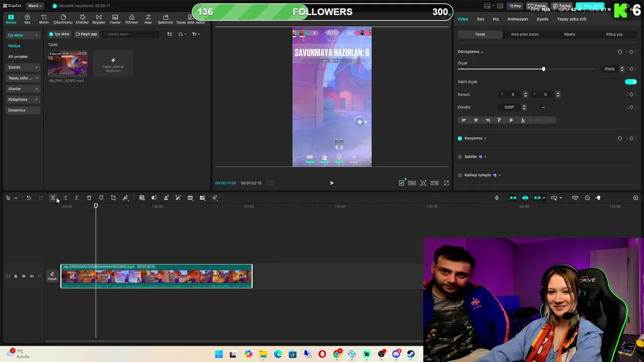644x362 pixels.
Task: Adjust the Ölçek scale slider
Action: (543, 69)
